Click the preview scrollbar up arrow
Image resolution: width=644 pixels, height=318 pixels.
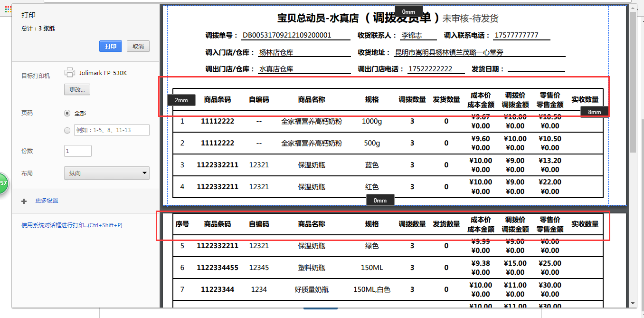[x=633, y=8]
